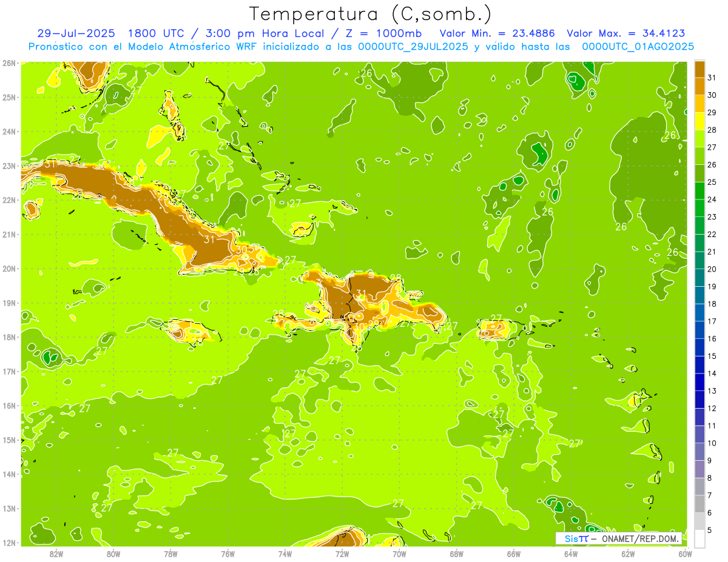Click the '18N' latitude axis label
728x562 pixels.
(8, 337)
